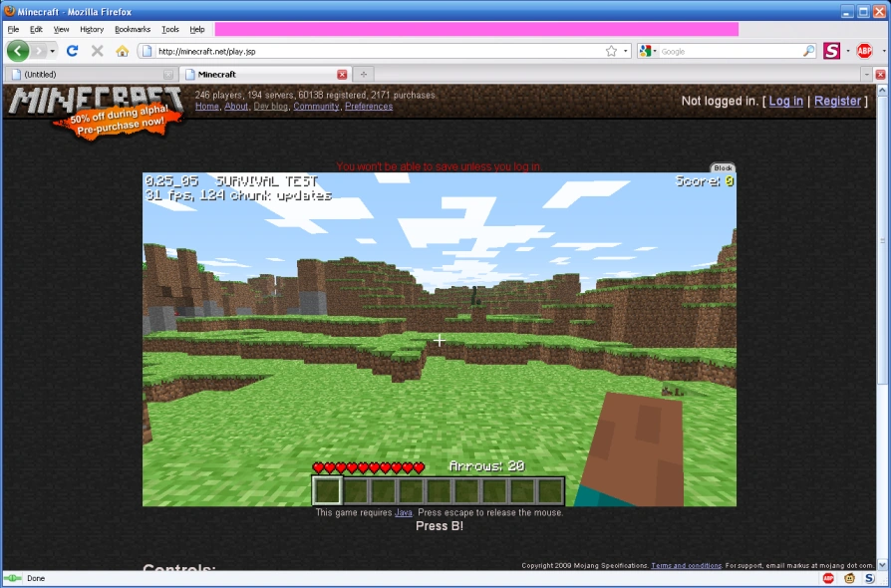891x588 pixels.
Task: Select the last hotbar slot
Action: 549,491
